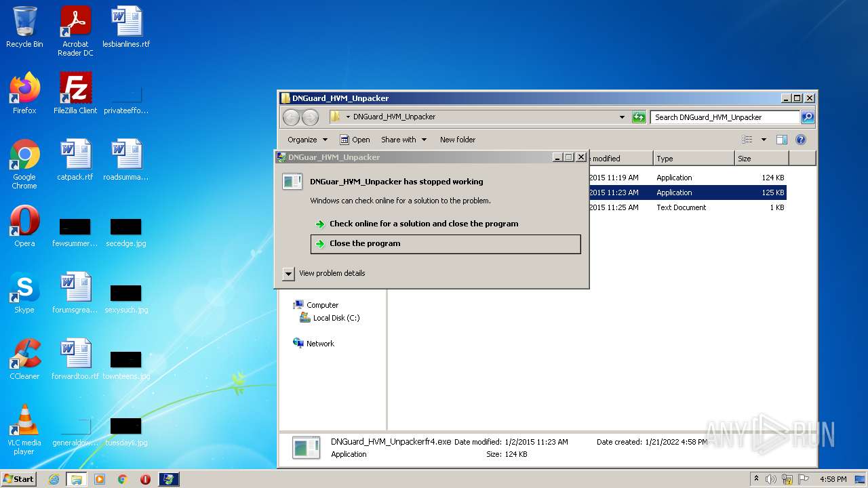The image size is (868, 488).
Task: Launch Firefox from desktop
Action: tap(24, 93)
